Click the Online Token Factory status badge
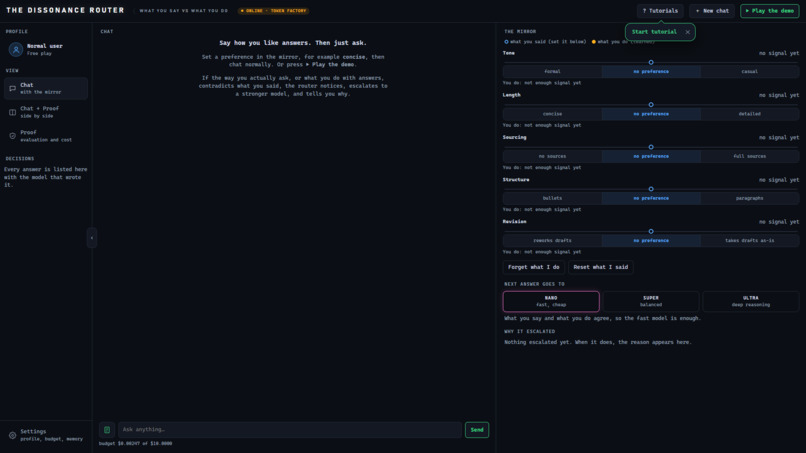Screen dimensions: 806x453 tap(273, 11)
